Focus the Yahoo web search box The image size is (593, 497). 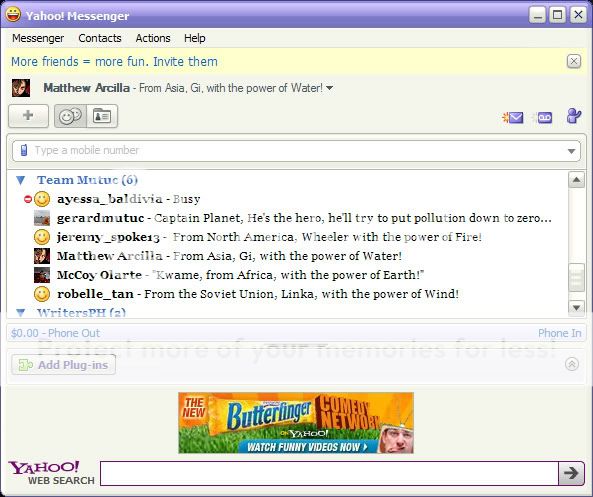329,473
